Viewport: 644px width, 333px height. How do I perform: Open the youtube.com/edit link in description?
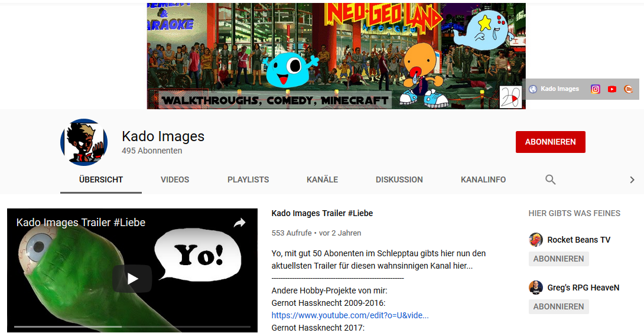[350, 315]
